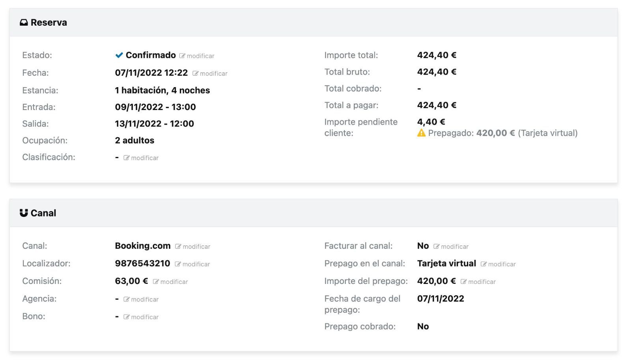
Task: Click the edit pencil for Clasificación
Action: [127, 158]
